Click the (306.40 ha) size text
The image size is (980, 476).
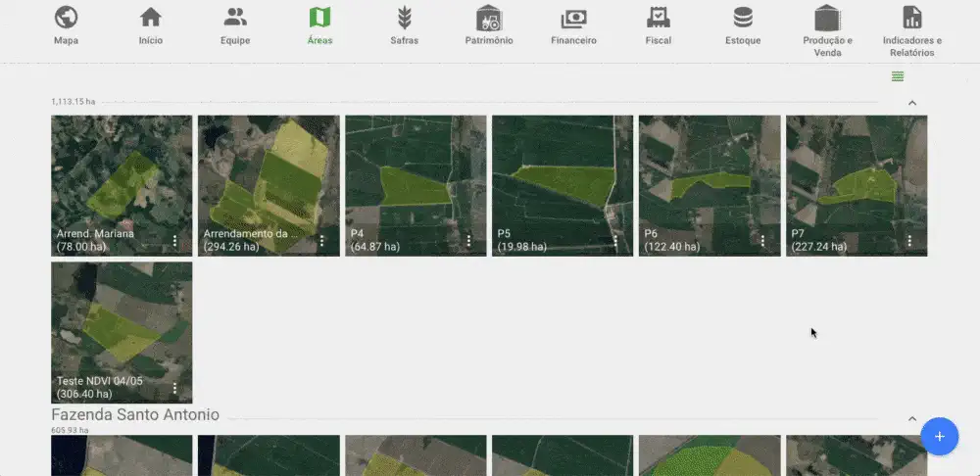pyautogui.click(x=84, y=394)
